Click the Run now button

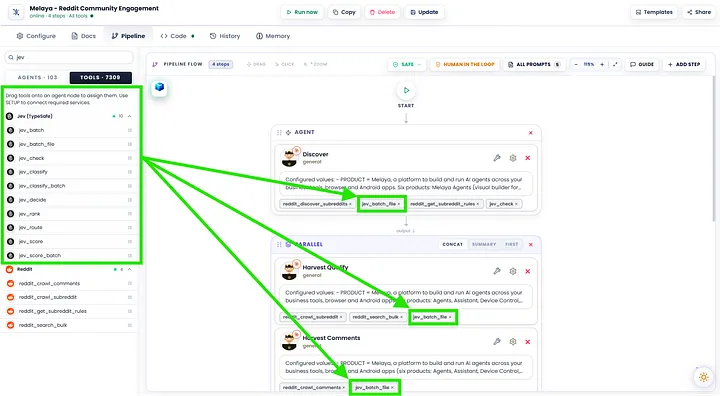tap(302, 12)
